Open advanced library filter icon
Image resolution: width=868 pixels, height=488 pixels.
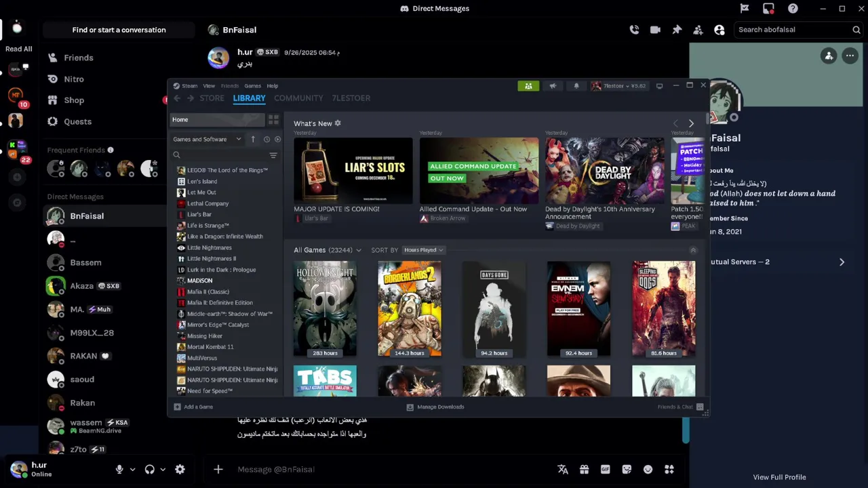[x=273, y=155]
